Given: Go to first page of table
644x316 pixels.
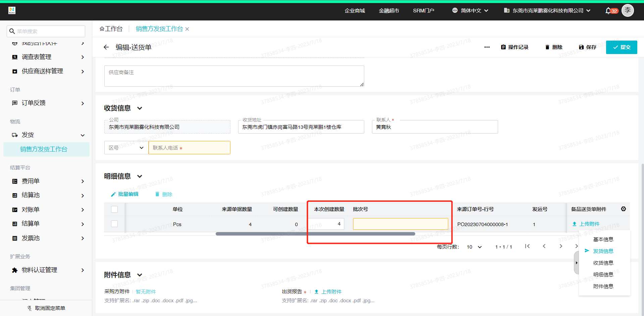Looking at the screenshot, I should point(527,246).
